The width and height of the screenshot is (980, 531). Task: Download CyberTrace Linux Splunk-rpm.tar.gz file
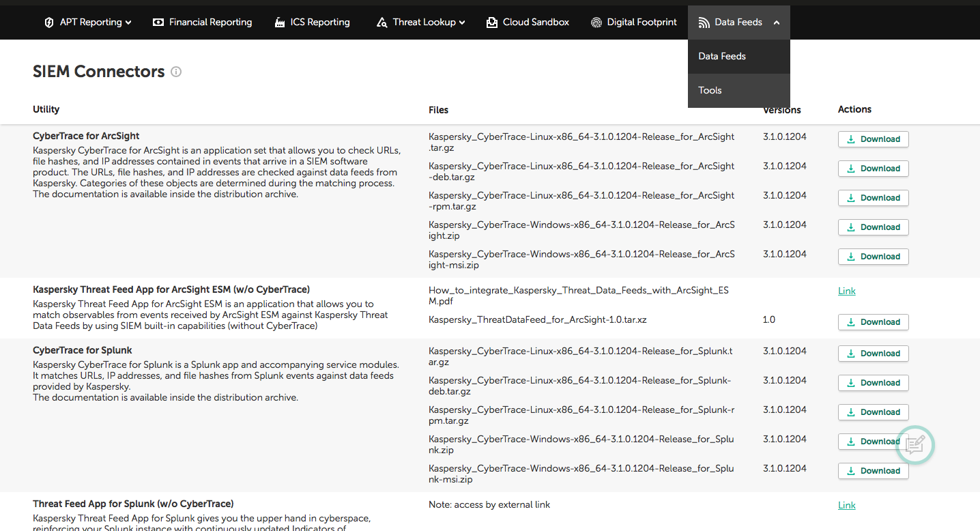tap(873, 412)
